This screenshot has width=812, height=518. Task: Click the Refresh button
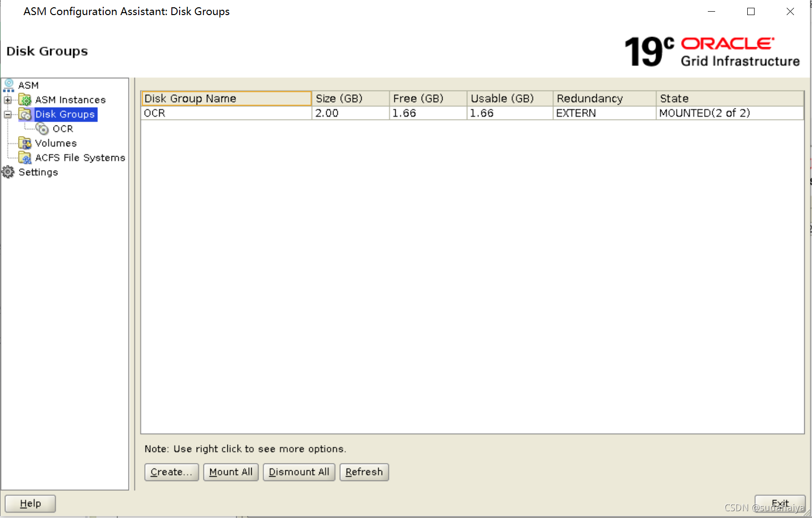tap(364, 472)
